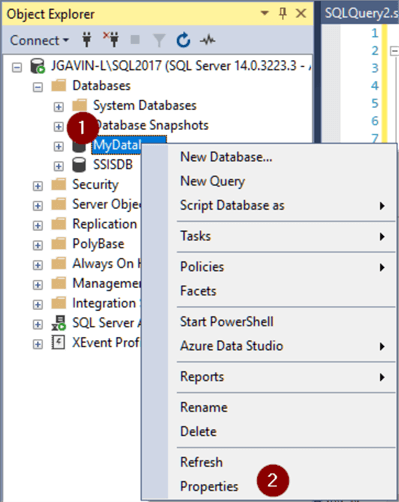Expand the MyDatabase node
Screen dimensions: 399x502
point(58,146)
